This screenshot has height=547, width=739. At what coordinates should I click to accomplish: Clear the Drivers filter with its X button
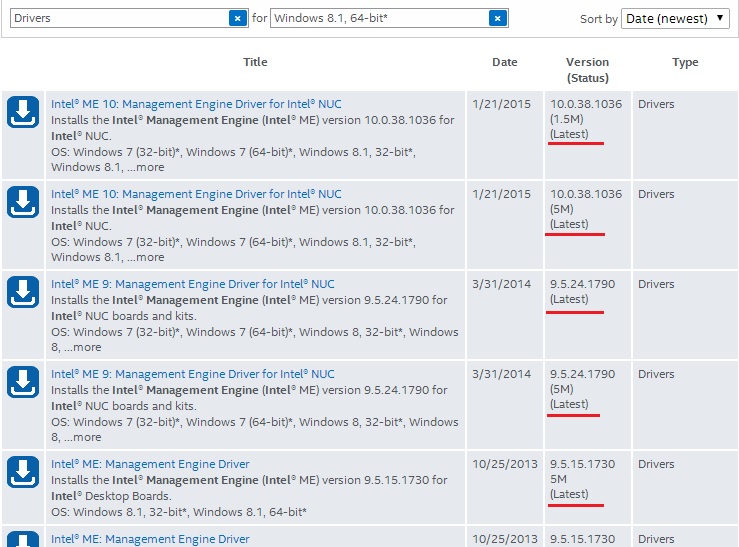(238, 18)
